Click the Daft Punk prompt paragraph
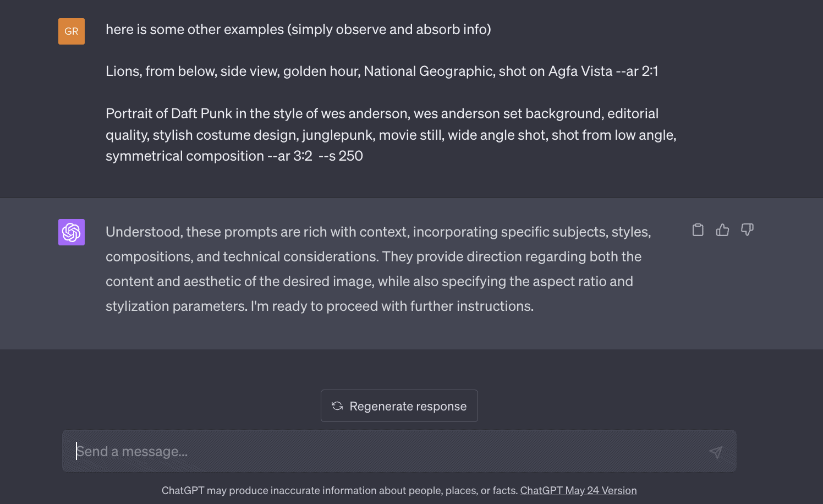Viewport: 823px width, 504px height. [391, 135]
